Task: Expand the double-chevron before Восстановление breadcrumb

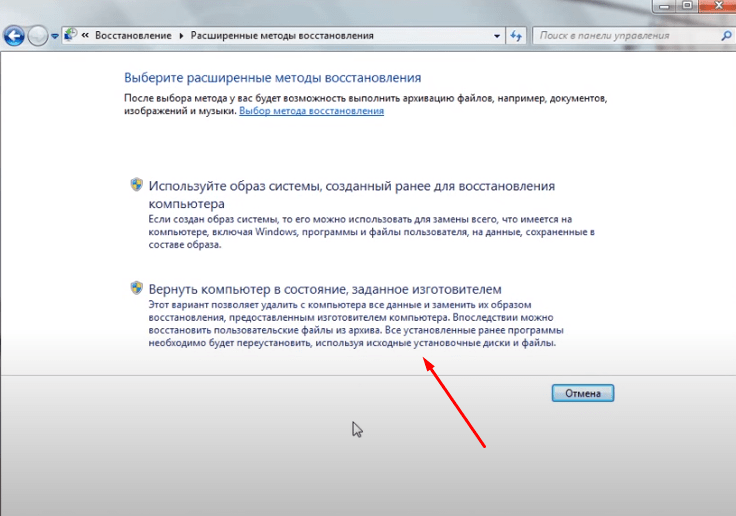Action: (x=86, y=35)
